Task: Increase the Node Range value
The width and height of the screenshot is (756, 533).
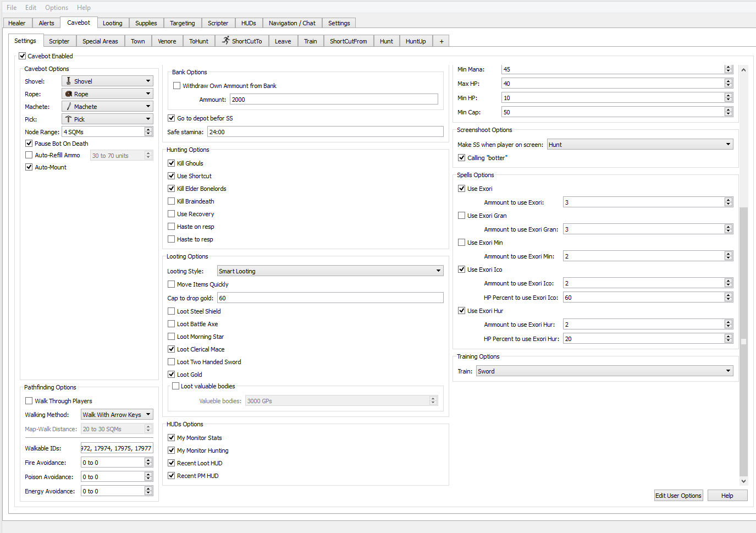Action: pyautogui.click(x=148, y=130)
